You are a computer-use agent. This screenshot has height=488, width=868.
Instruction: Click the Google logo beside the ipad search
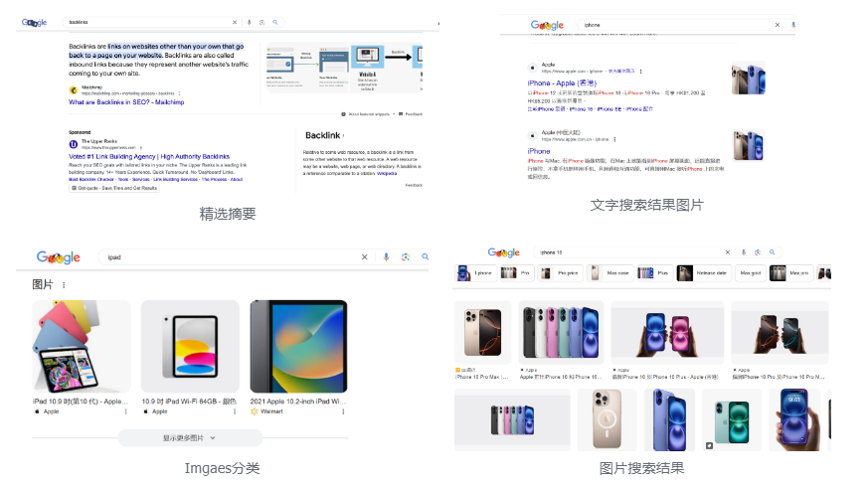(58, 257)
